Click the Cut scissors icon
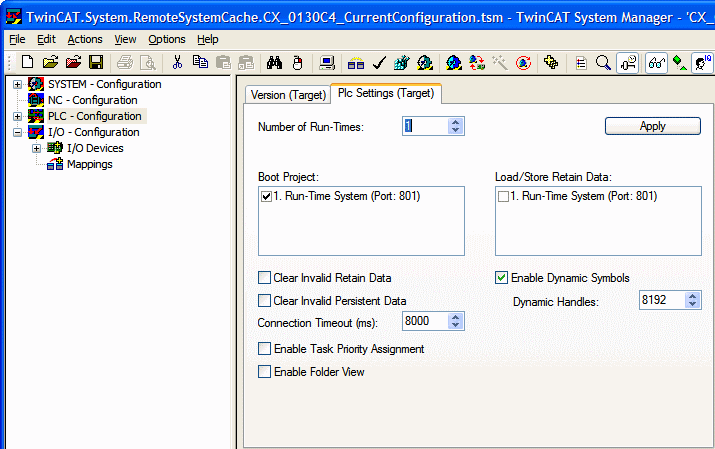This screenshot has height=449, width=715. [x=177, y=62]
